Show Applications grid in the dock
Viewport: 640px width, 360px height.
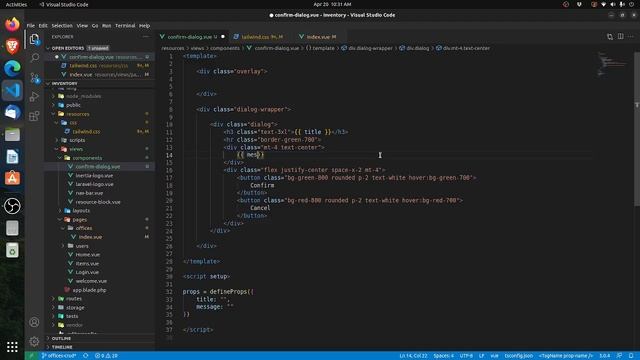point(12,347)
